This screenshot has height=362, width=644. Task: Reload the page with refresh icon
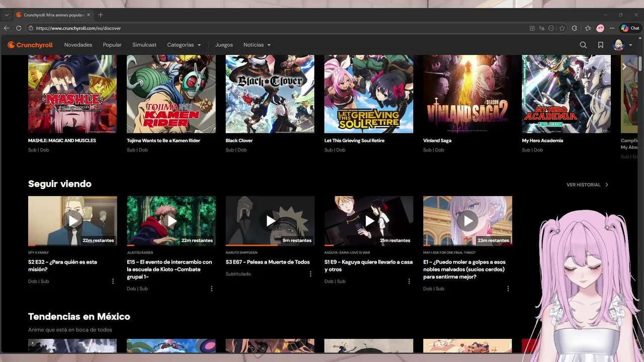[x=19, y=28]
